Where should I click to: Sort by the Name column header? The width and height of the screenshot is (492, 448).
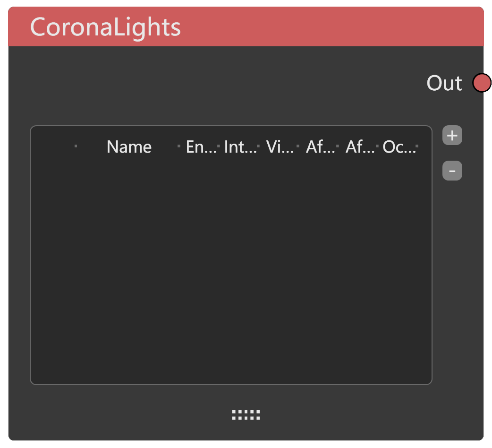coord(129,147)
